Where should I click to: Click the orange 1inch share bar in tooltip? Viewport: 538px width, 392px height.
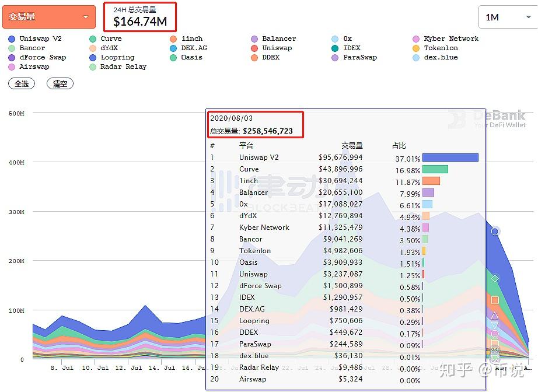pyautogui.click(x=431, y=181)
